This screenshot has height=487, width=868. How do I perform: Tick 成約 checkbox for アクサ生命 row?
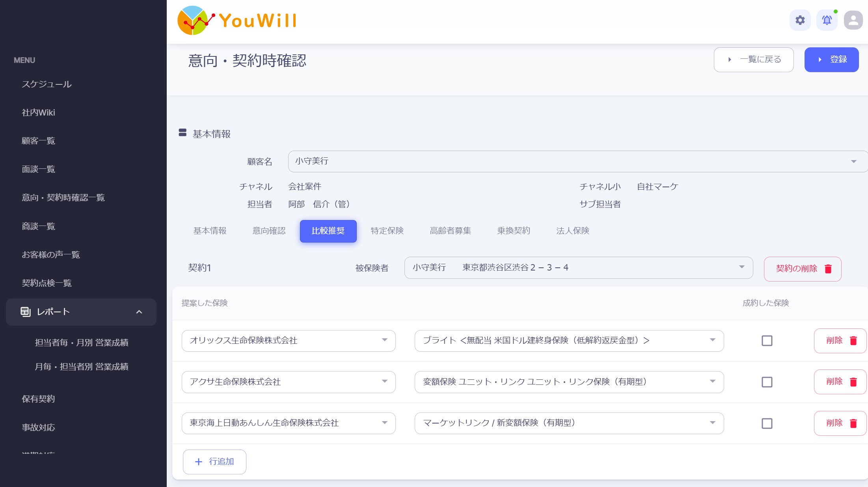point(767,382)
